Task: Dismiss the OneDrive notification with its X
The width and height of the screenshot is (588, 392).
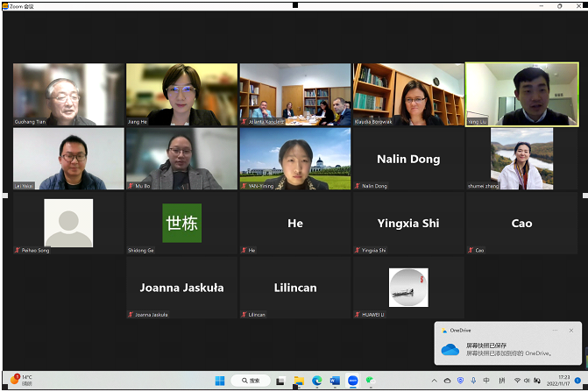Action: pos(571,330)
